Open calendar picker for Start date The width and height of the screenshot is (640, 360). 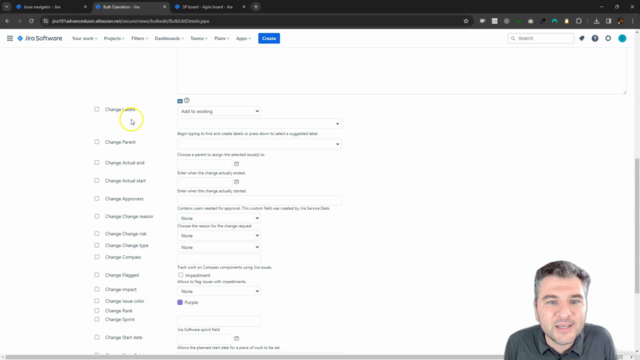tap(236, 338)
